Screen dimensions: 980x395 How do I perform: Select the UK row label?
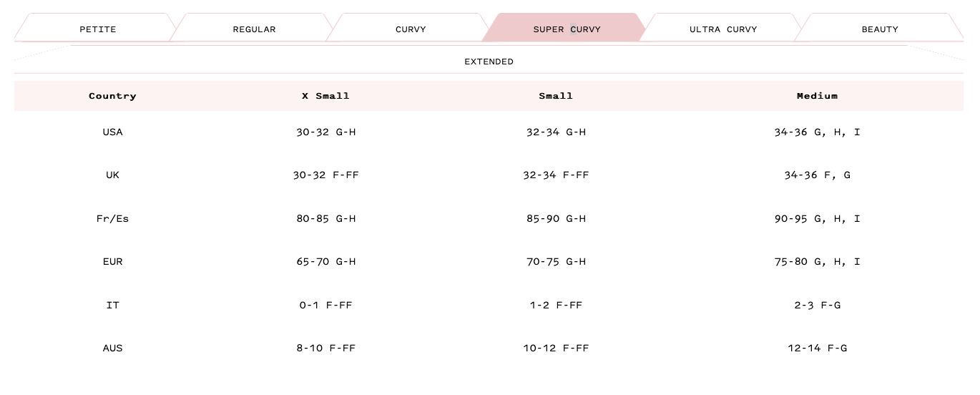(112, 175)
